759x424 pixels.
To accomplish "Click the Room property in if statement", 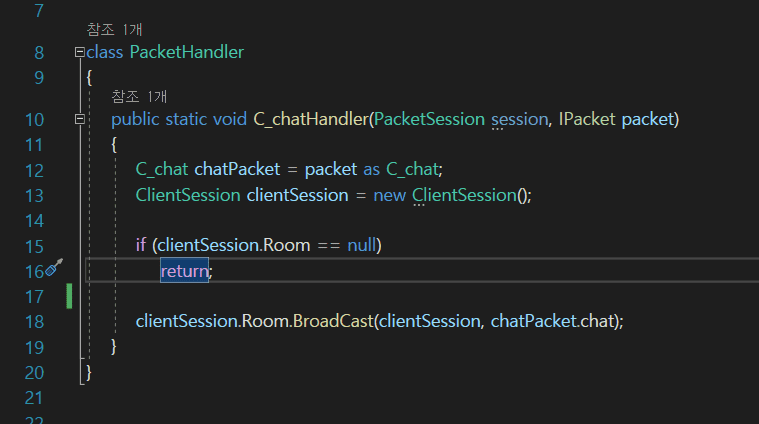I will (x=287, y=245).
